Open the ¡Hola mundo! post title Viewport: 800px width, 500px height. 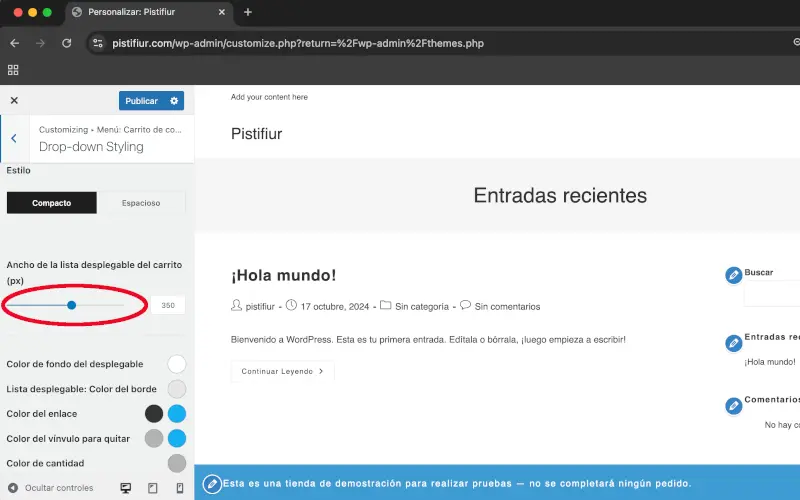click(x=283, y=275)
